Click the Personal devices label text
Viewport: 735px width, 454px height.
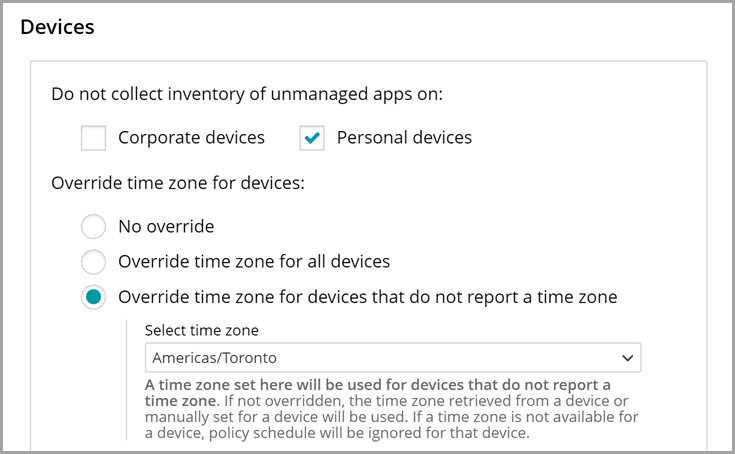point(404,138)
